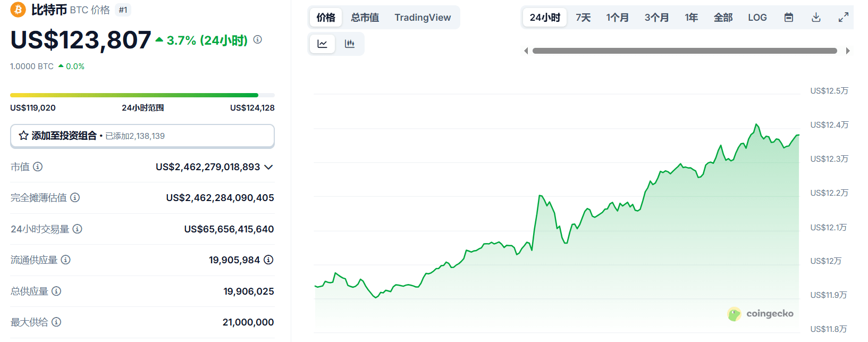The height and width of the screenshot is (342, 868).
Task: Open the info icon next to 总供应量
Action: 56,291
